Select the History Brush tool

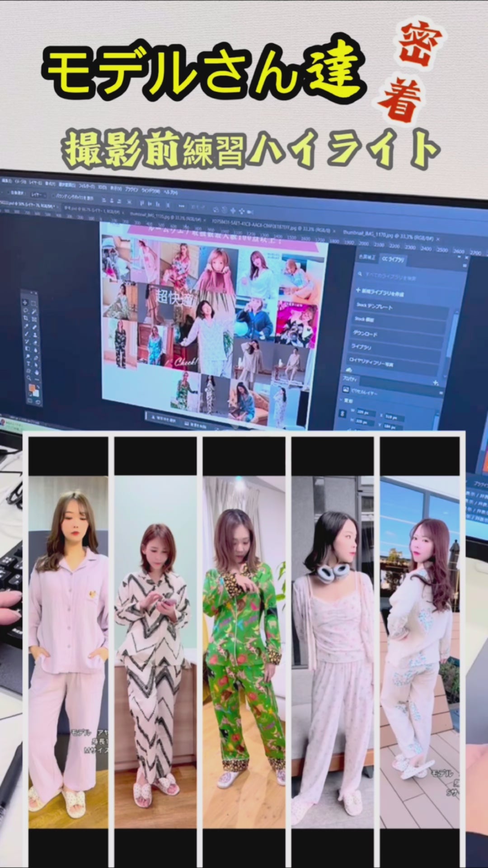pyautogui.click(x=27, y=341)
